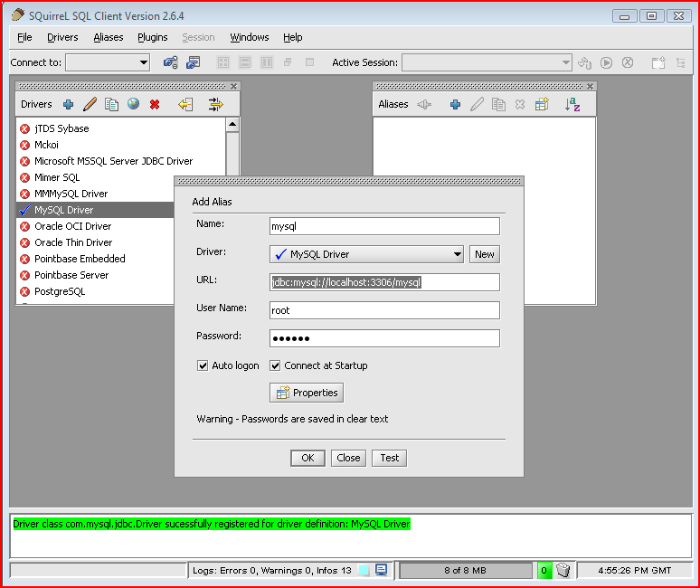
Task: Click the run SQL play icon
Action: point(606,63)
